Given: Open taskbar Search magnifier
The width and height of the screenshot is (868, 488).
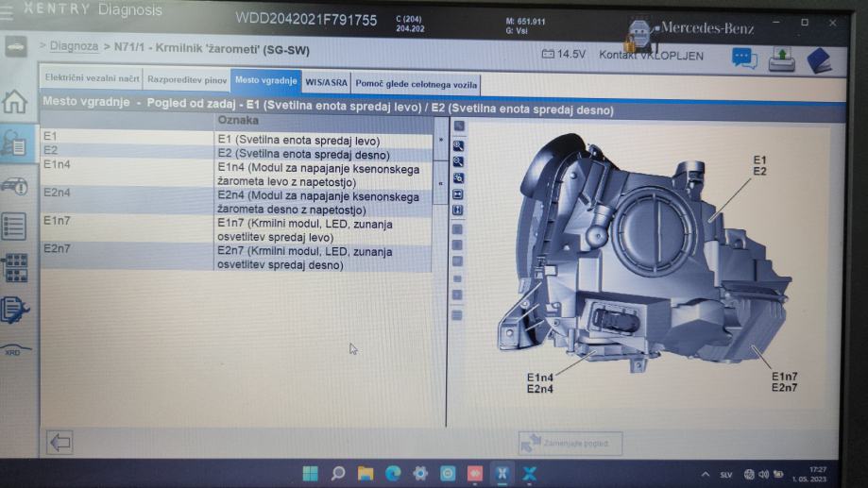Looking at the screenshot, I should [338, 473].
